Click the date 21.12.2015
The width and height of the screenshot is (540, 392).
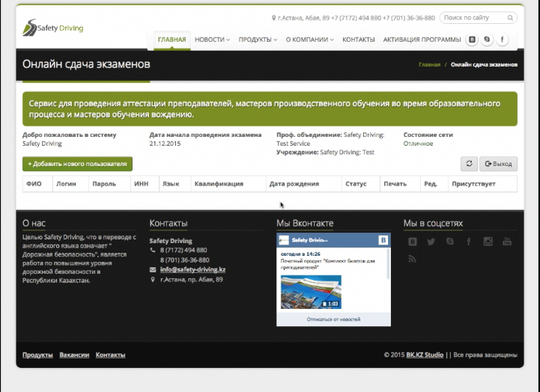[x=165, y=144]
